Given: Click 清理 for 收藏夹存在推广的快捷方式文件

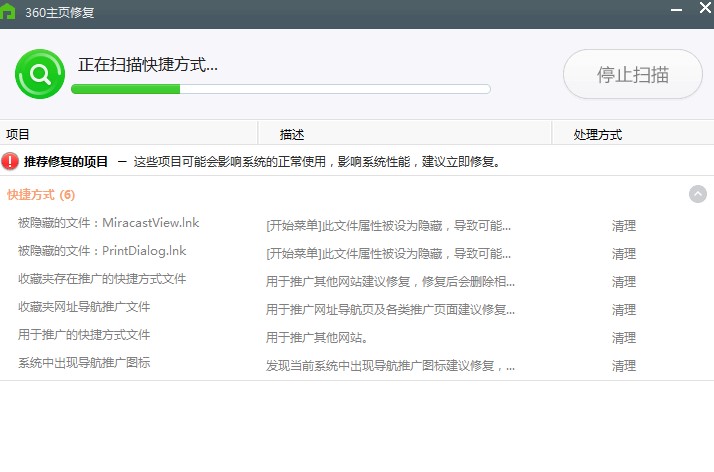Looking at the screenshot, I should coord(624,282).
